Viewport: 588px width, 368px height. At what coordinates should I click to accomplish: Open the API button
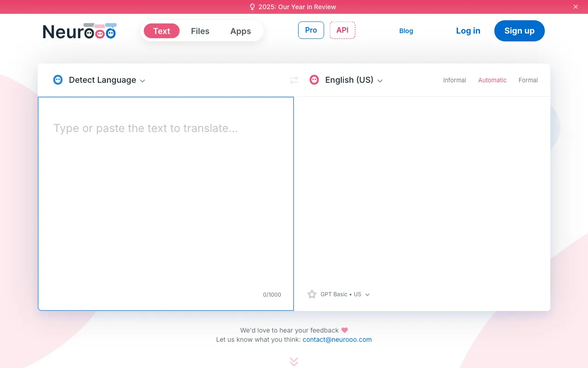tap(343, 30)
